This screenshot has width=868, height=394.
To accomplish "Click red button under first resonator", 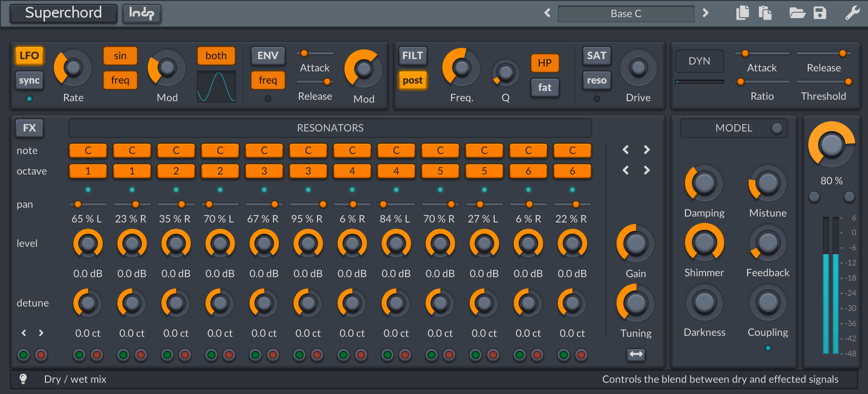I will pos(97,355).
